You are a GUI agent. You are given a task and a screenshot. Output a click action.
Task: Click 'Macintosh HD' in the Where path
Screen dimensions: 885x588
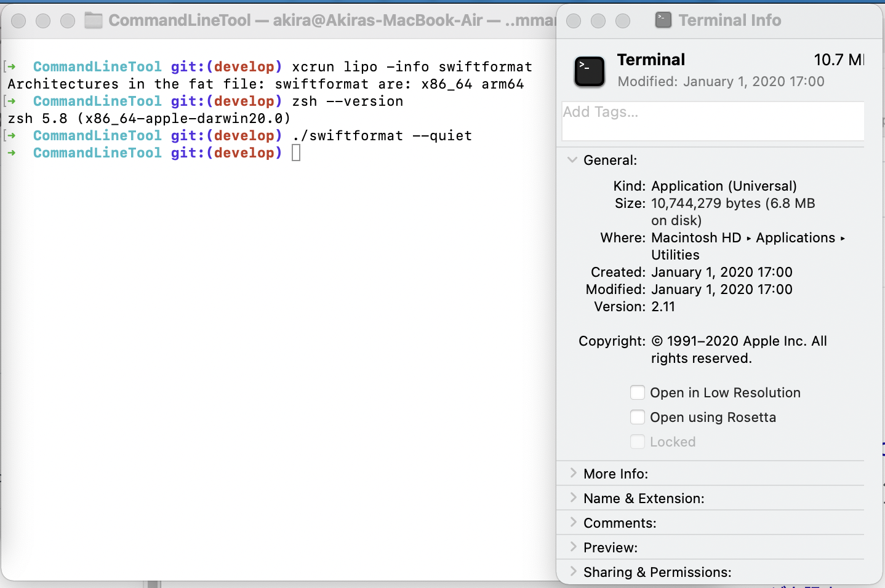point(696,237)
